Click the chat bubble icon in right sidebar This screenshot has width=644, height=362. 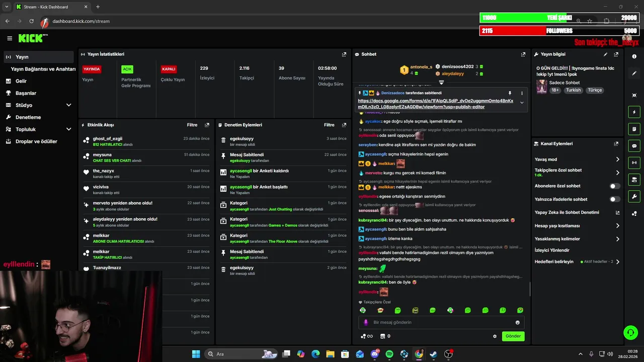pos(634,146)
